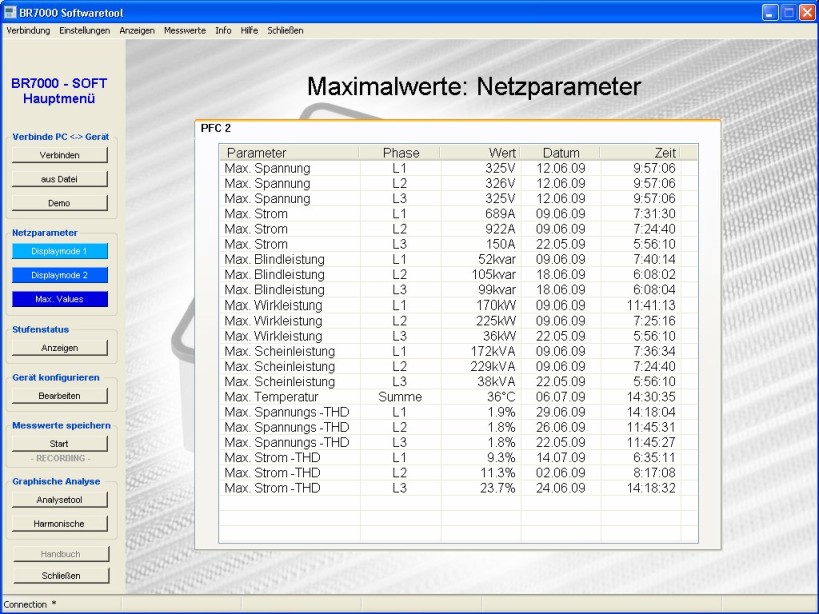Click the Parameter column header
Viewport: 819px width, 614px height.
coord(289,152)
